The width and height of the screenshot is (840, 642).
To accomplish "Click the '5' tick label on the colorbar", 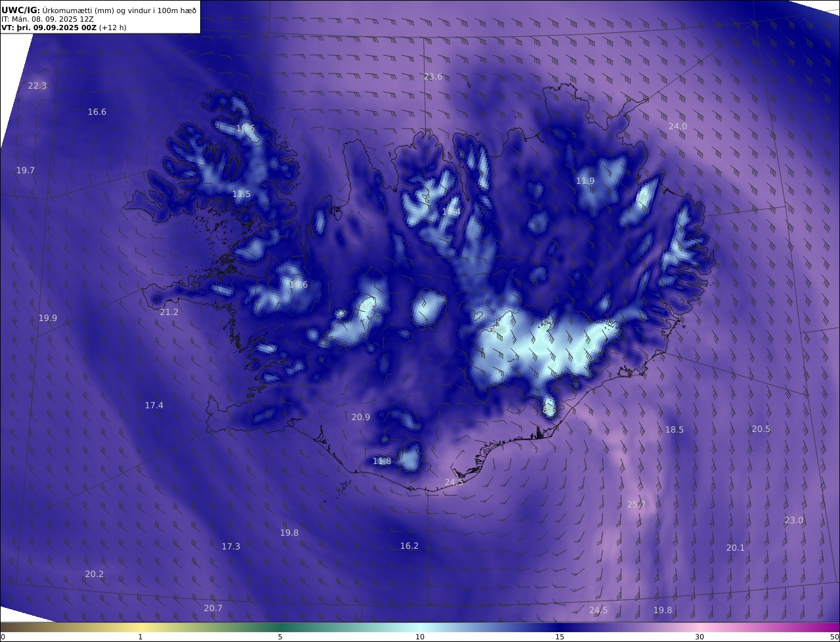I will (280, 637).
